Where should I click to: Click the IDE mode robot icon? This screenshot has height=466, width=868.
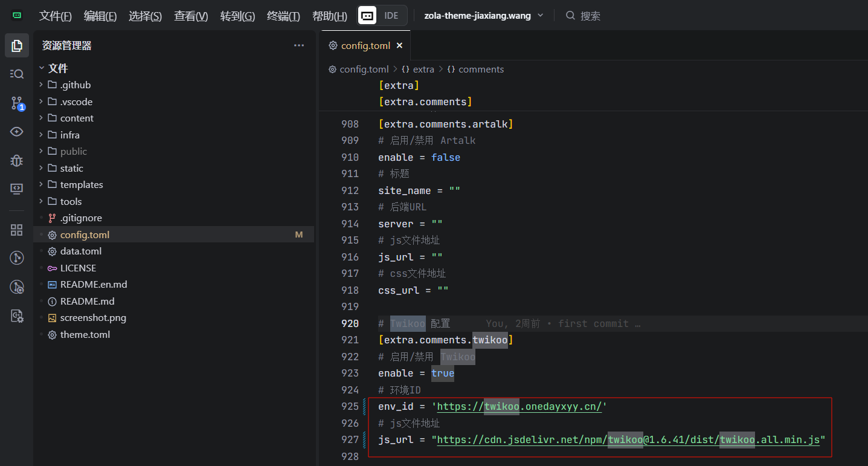(367, 16)
